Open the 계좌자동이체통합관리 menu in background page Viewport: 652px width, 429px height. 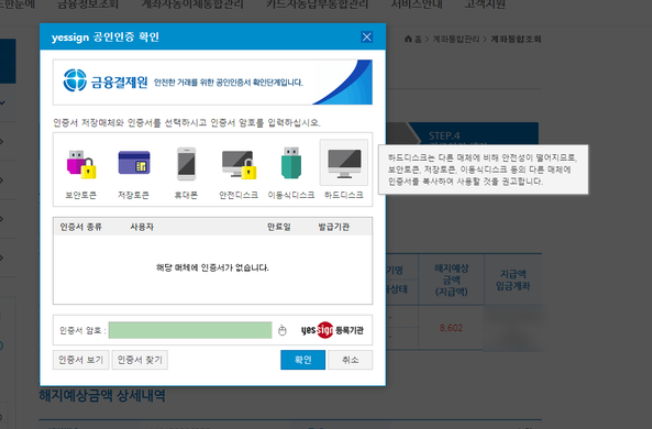click(193, 5)
